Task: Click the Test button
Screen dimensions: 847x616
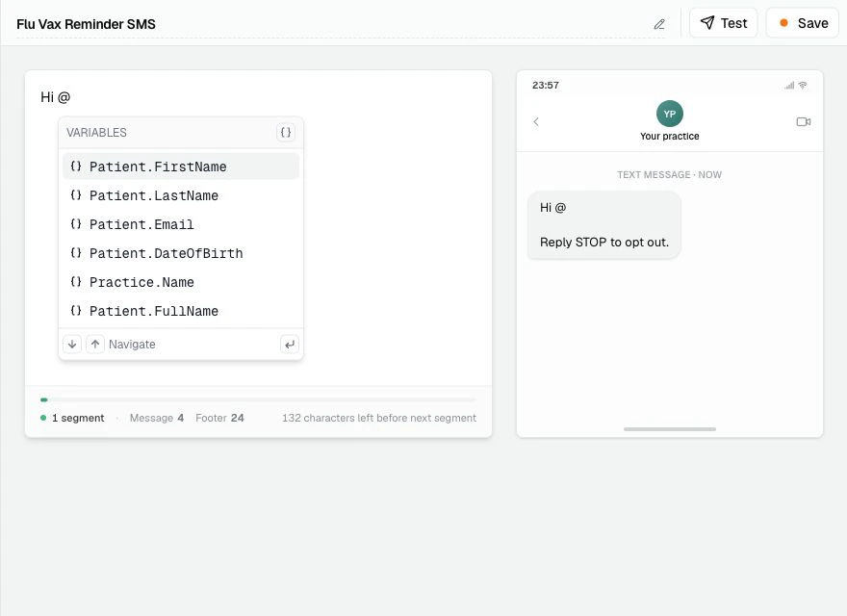Action: coord(723,23)
